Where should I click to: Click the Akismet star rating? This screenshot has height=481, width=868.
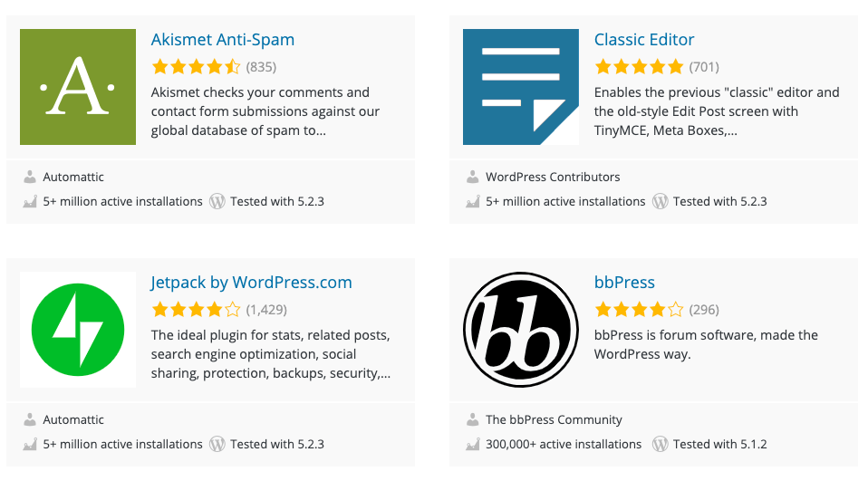coord(196,66)
